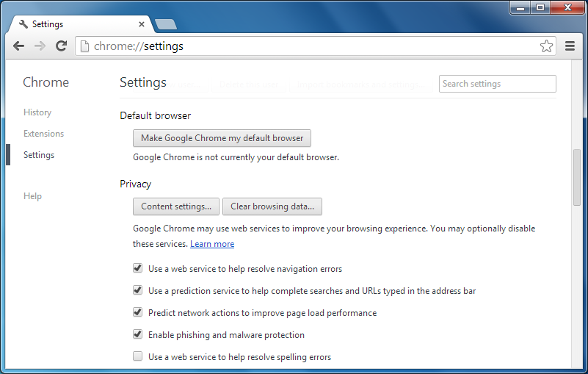
Task: Click the 'Privacy' section heading
Action: coord(135,184)
